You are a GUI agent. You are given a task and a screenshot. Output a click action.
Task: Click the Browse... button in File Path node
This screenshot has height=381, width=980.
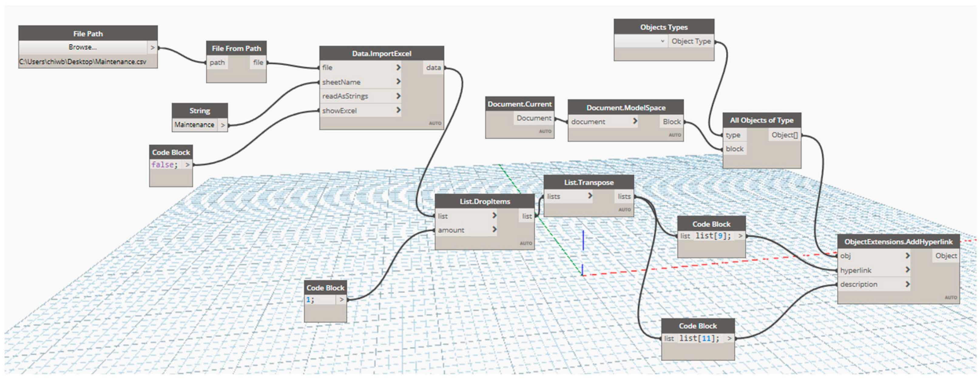pyautogui.click(x=83, y=47)
